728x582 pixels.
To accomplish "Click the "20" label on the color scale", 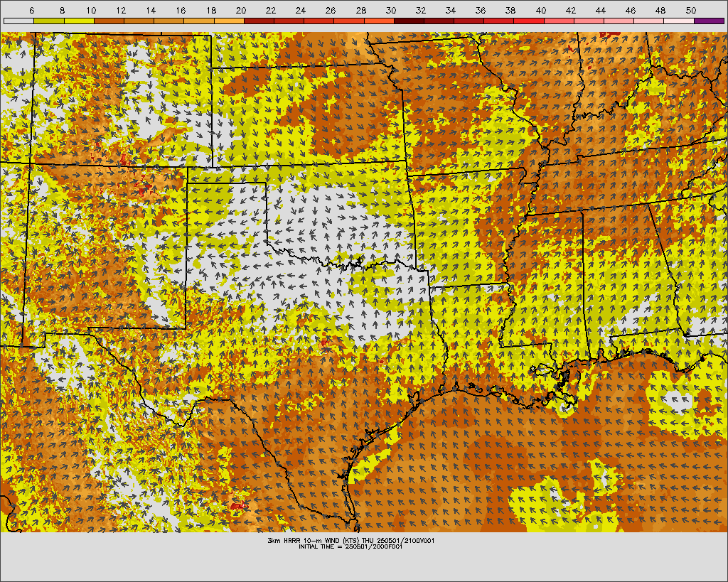I will point(240,10).
